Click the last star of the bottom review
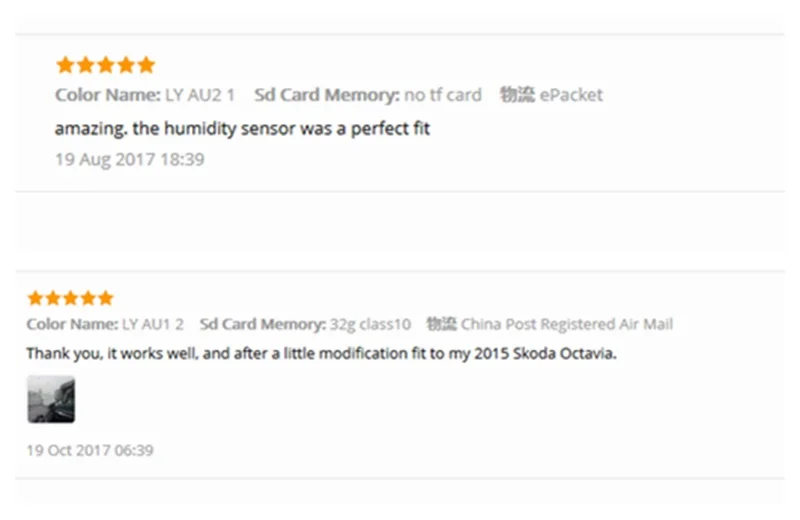 (106, 298)
